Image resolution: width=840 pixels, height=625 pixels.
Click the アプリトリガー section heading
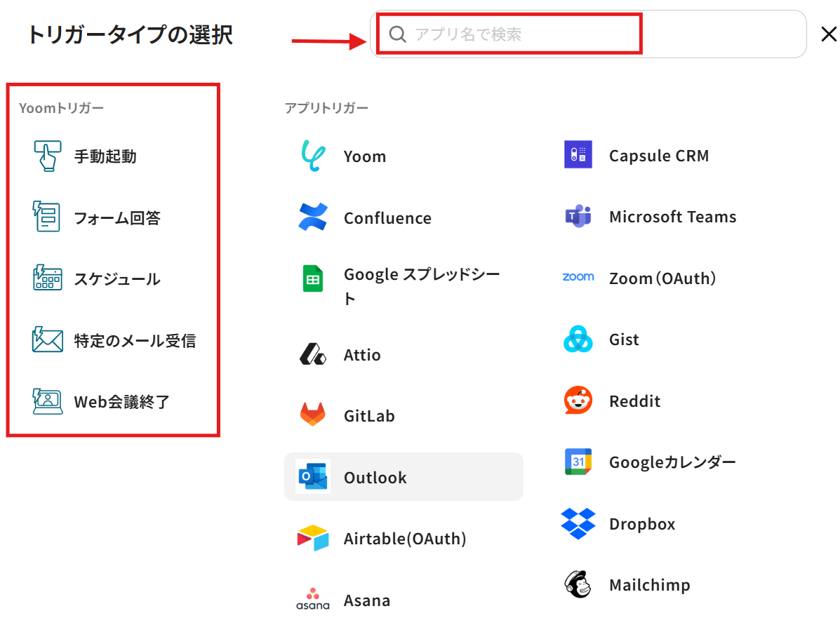(x=327, y=108)
